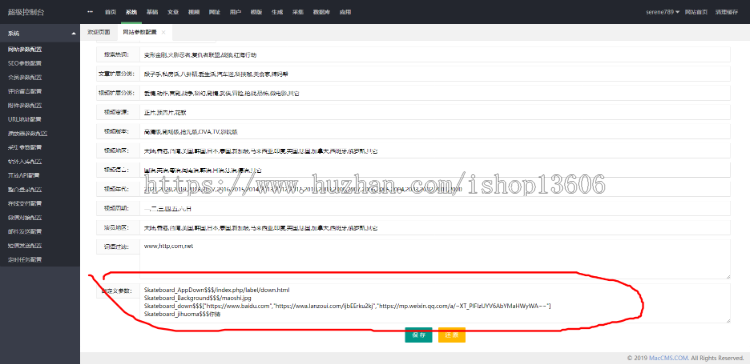Switch to the 网站参数配置 tab
The height and width of the screenshot is (364, 750).
pos(139,32)
